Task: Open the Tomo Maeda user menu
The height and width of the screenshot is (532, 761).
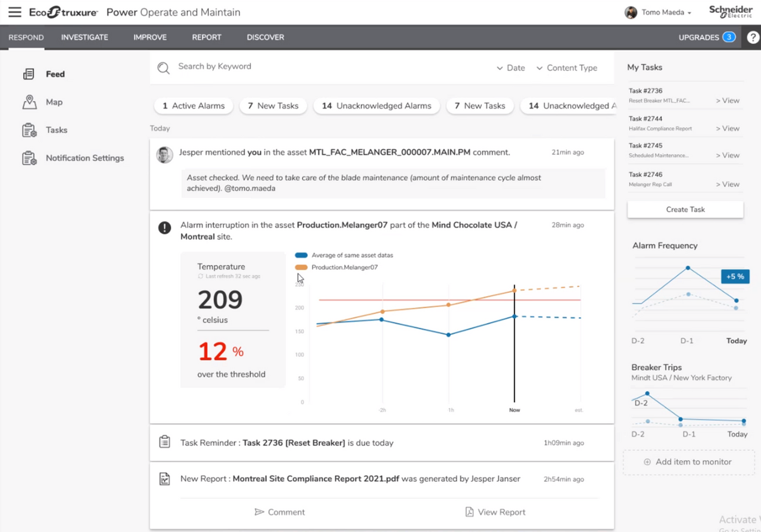Action: click(658, 12)
